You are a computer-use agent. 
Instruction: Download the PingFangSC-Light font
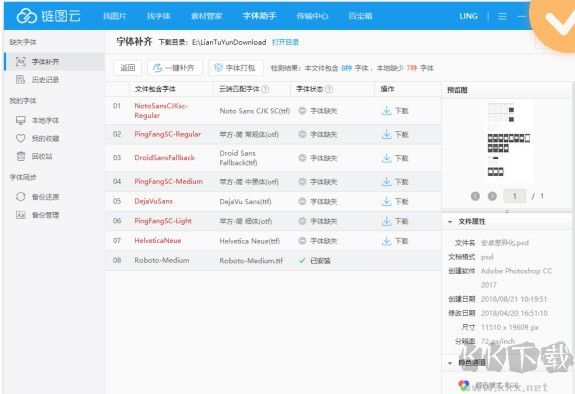[x=395, y=221]
